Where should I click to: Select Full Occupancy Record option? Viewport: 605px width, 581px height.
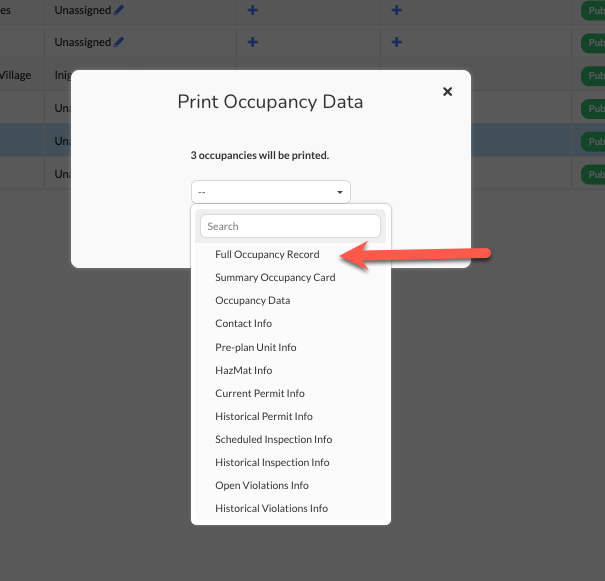(x=267, y=255)
